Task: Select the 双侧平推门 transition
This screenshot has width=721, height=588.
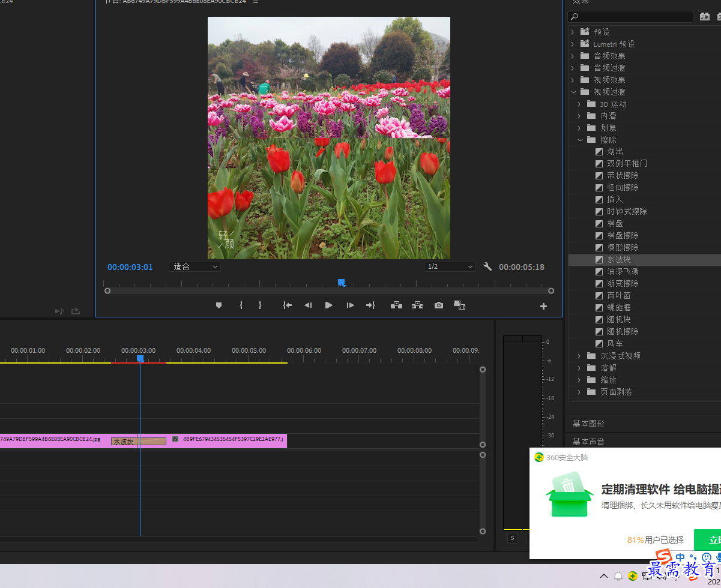Action: coord(627,164)
